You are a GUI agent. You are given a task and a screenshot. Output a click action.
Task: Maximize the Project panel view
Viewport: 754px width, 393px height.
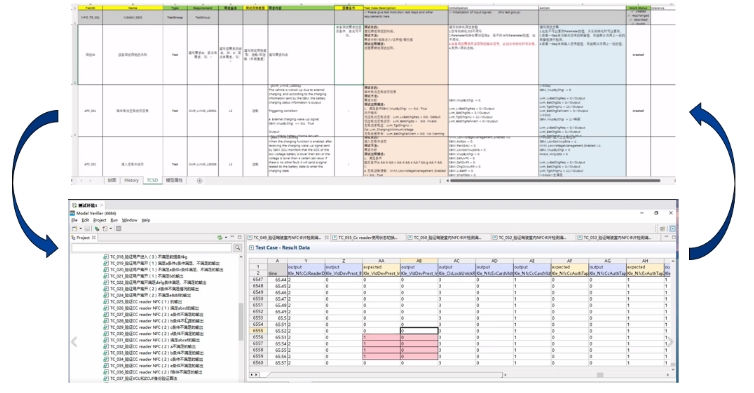click(x=239, y=237)
